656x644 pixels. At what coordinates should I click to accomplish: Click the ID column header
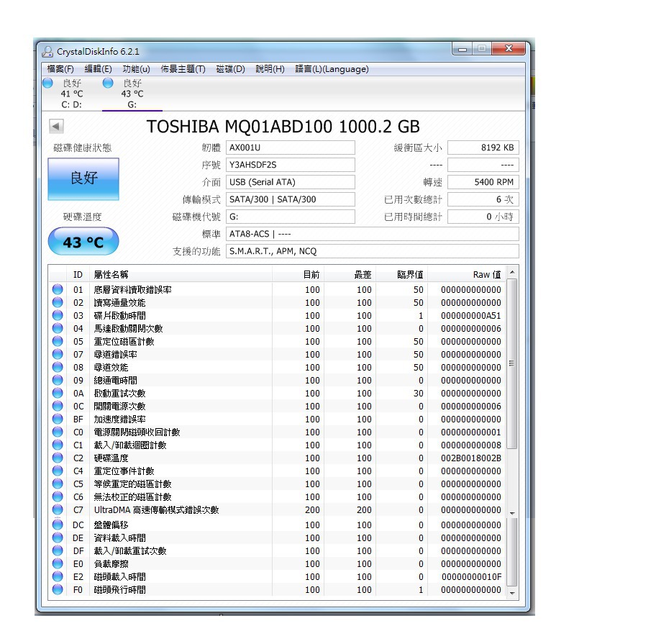pyautogui.click(x=78, y=274)
